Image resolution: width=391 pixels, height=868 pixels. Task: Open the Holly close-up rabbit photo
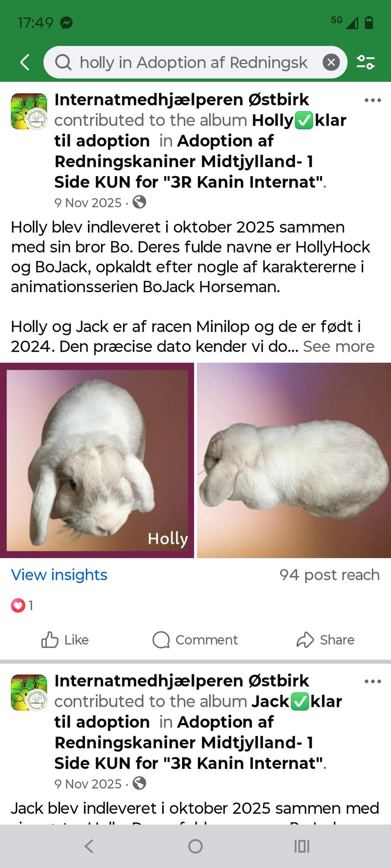click(97, 460)
